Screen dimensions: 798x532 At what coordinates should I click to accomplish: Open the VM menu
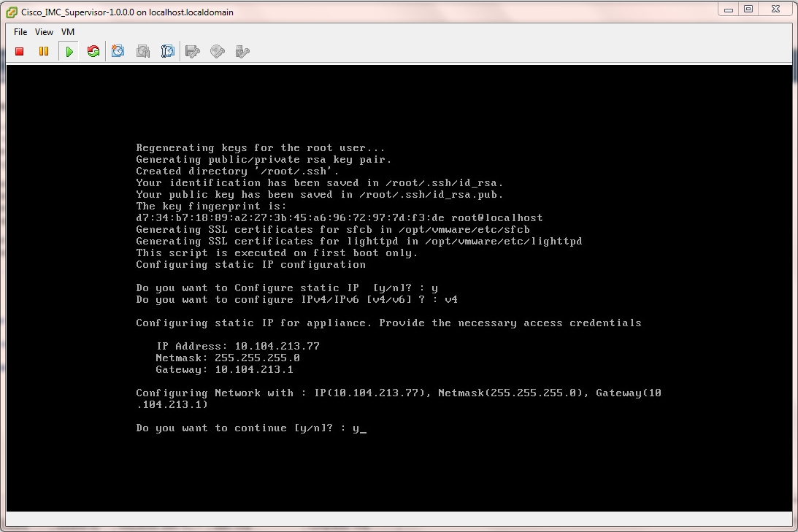68,32
